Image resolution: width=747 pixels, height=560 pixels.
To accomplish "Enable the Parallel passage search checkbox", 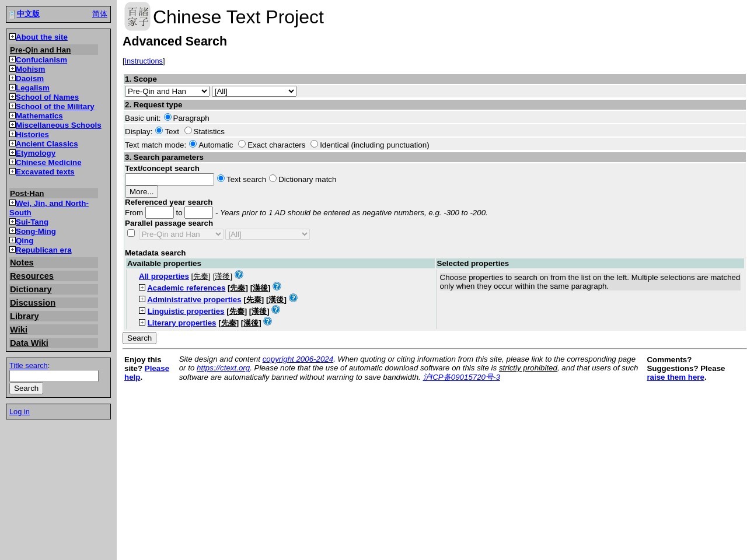I will click(131, 233).
